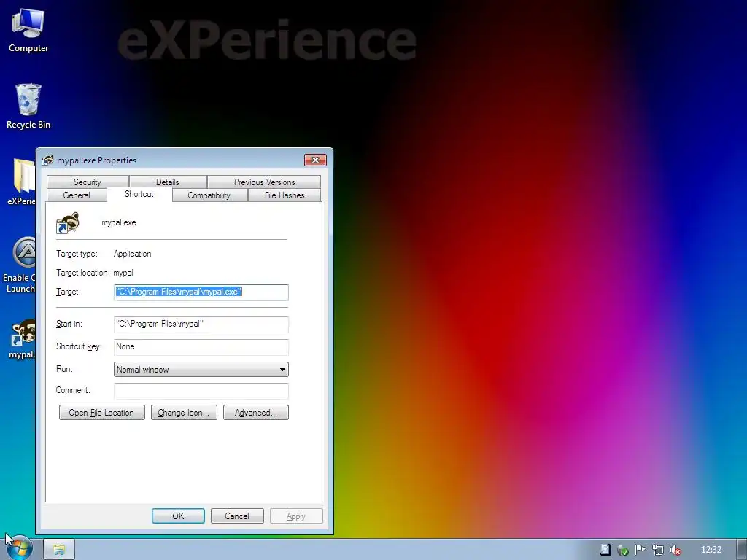Click the 'mypal.exe Properties' window title
The image size is (747, 560).
click(97, 160)
